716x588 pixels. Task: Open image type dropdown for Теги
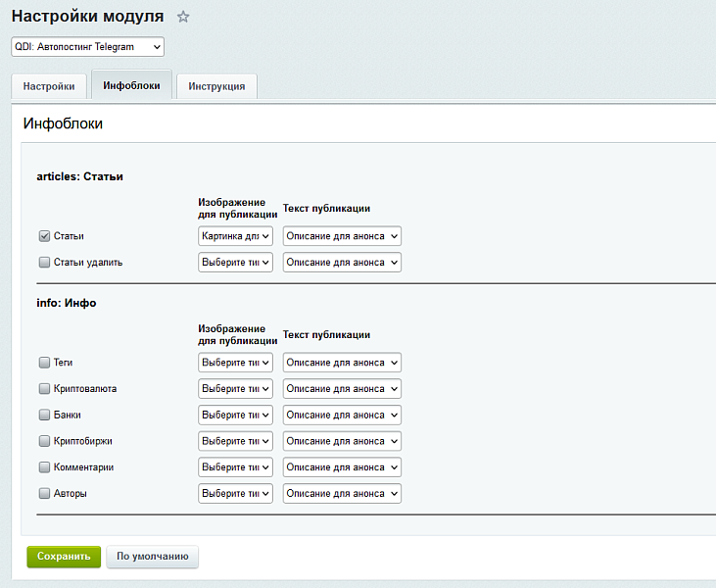point(235,363)
